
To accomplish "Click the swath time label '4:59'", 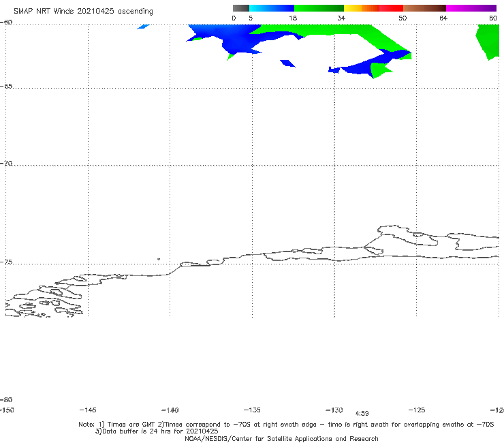I will (362, 414).
